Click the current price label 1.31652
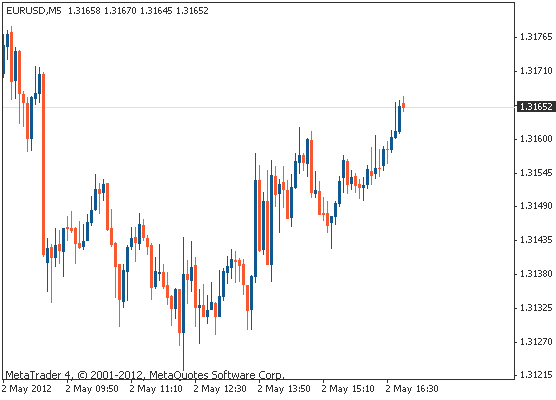The height and width of the screenshot is (400, 556). [x=536, y=106]
